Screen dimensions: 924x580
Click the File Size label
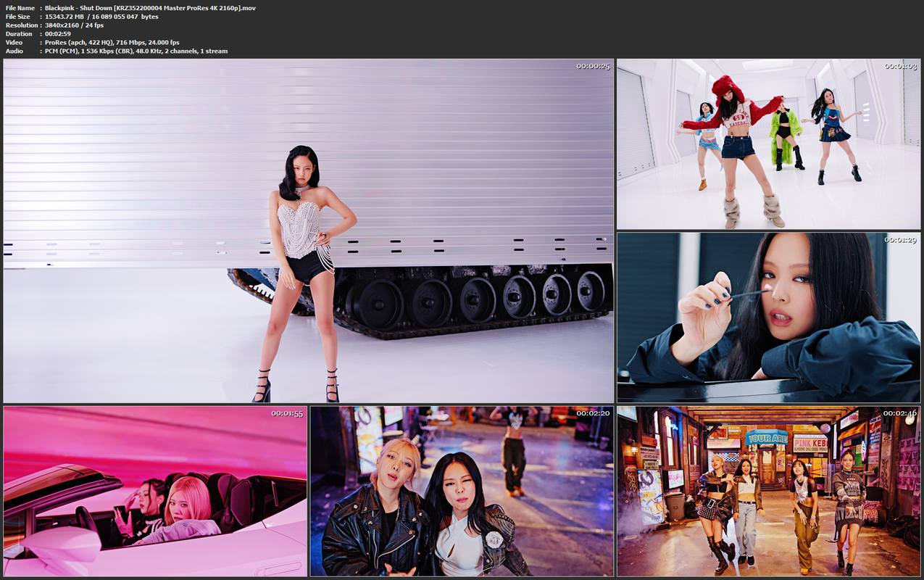(18, 17)
